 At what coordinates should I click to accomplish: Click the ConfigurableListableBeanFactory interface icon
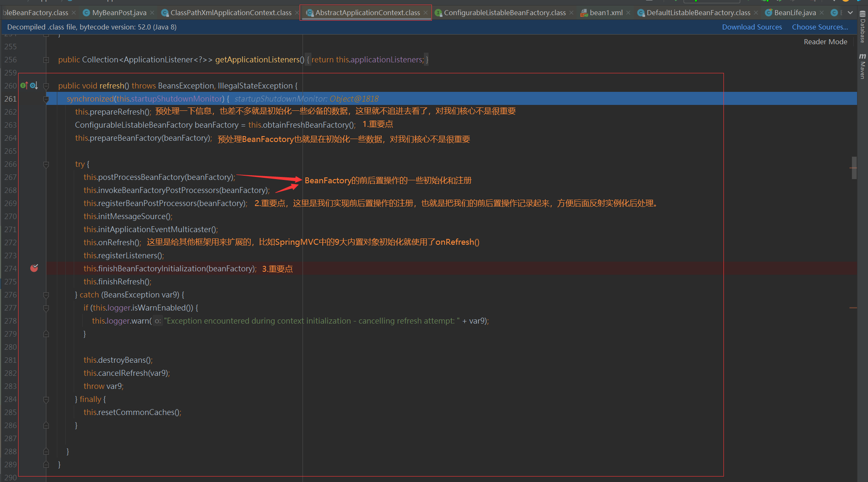click(438, 13)
